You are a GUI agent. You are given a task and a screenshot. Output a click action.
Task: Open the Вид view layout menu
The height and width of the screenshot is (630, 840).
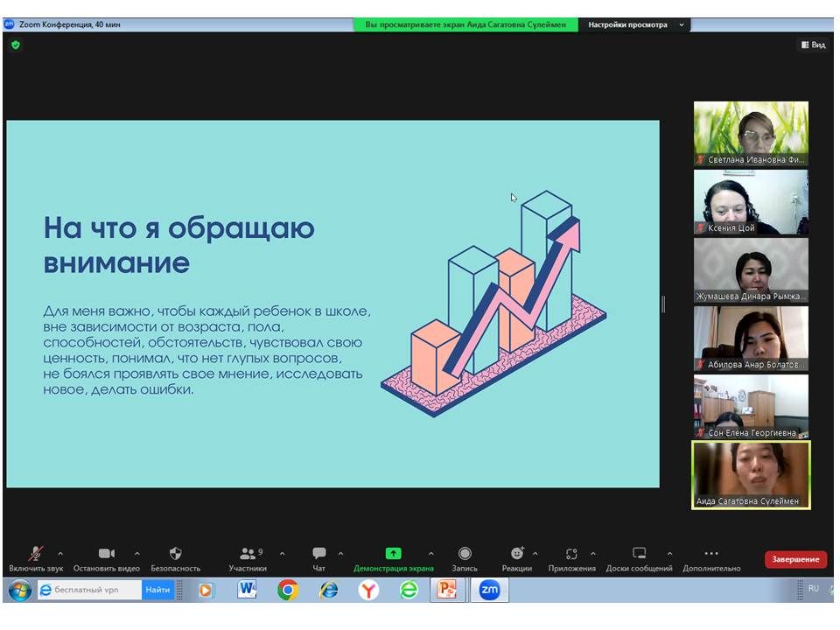(812, 45)
